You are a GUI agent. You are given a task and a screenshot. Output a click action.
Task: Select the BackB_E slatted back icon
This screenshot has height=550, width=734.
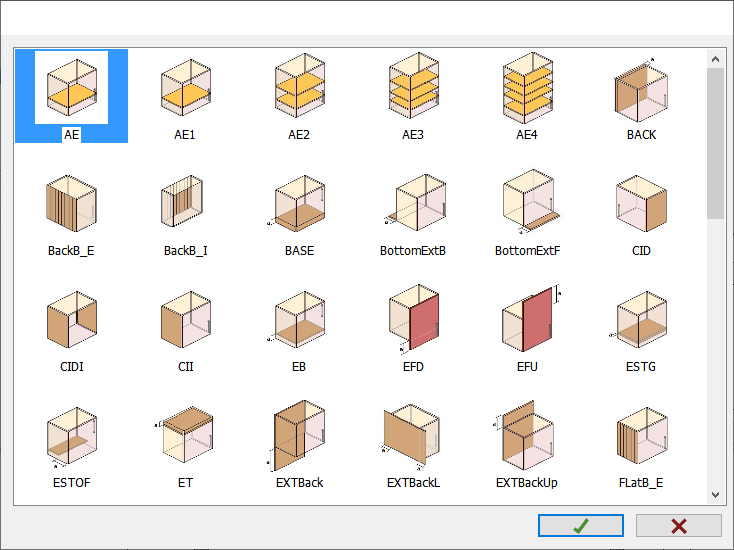[x=72, y=203]
